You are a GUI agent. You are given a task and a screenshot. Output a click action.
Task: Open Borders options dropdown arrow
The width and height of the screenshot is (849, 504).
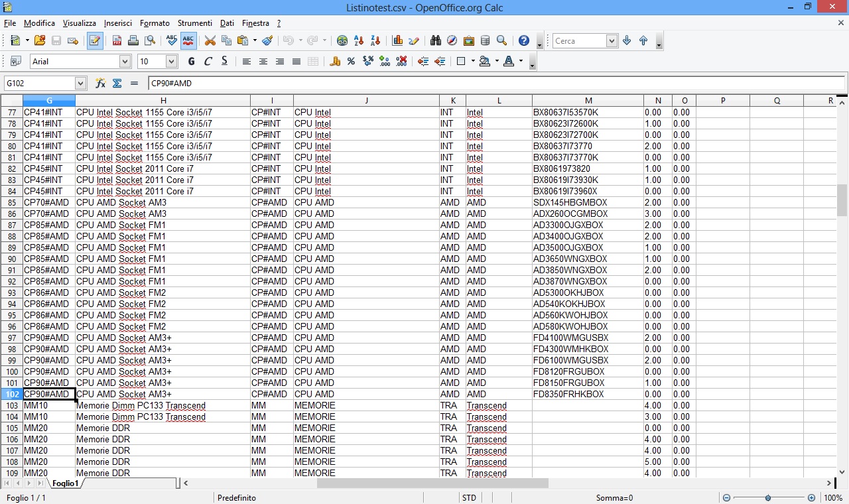click(473, 61)
